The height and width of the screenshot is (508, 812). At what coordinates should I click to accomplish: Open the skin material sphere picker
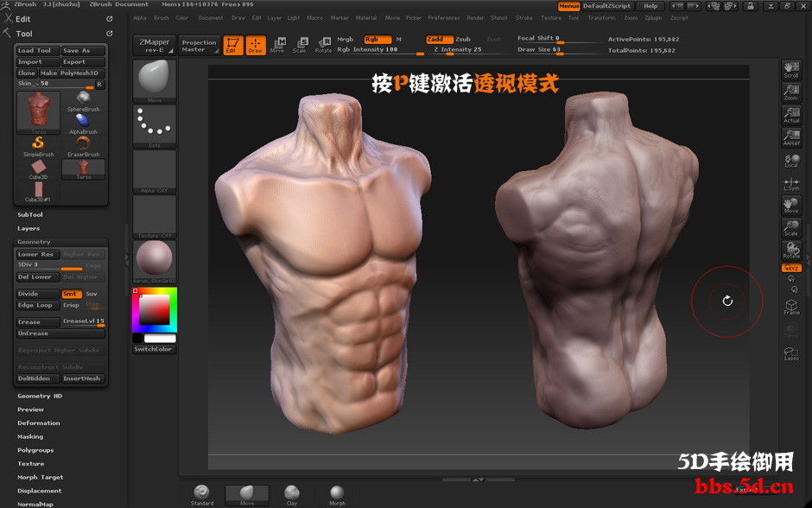[x=155, y=262]
